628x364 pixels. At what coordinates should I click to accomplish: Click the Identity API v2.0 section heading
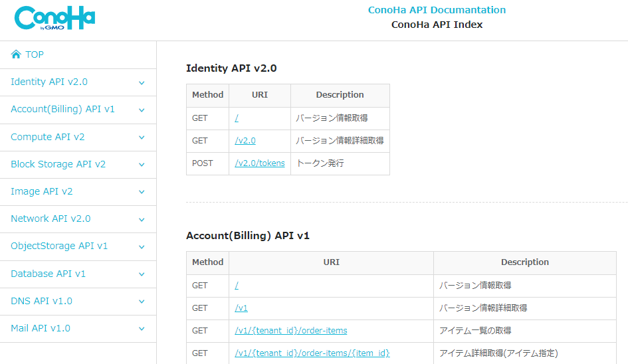click(231, 68)
